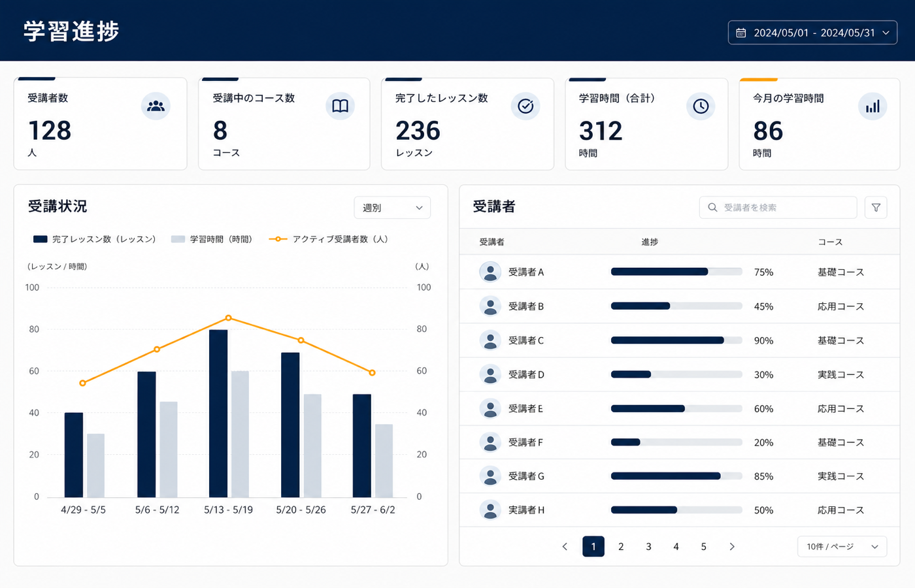Click the avatar icon of 受講者 F
915x588 pixels.
[x=490, y=442]
